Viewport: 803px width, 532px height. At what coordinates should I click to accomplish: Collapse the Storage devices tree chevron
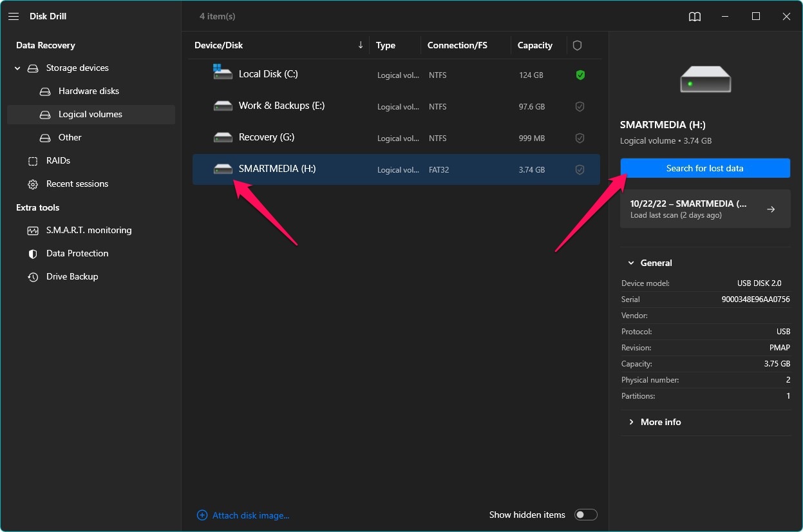pyautogui.click(x=17, y=68)
